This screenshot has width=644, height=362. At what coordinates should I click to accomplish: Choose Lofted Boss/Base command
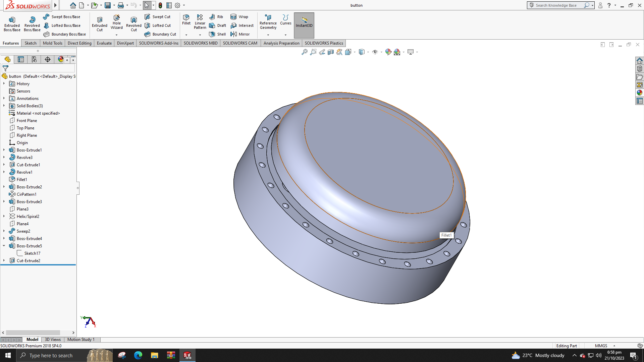coord(62,25)
